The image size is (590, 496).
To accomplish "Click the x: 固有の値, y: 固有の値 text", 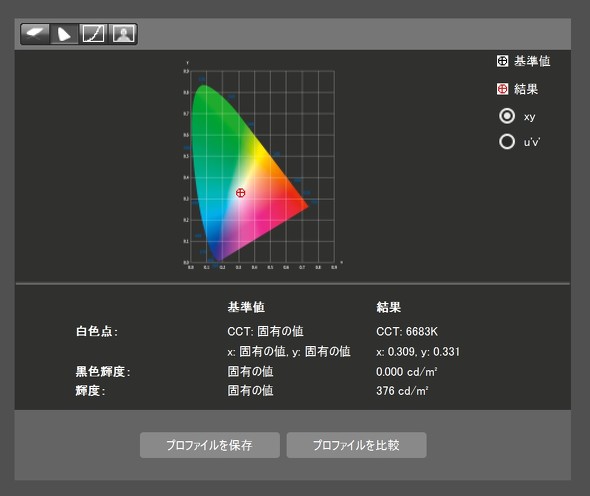I will [289, 351].
